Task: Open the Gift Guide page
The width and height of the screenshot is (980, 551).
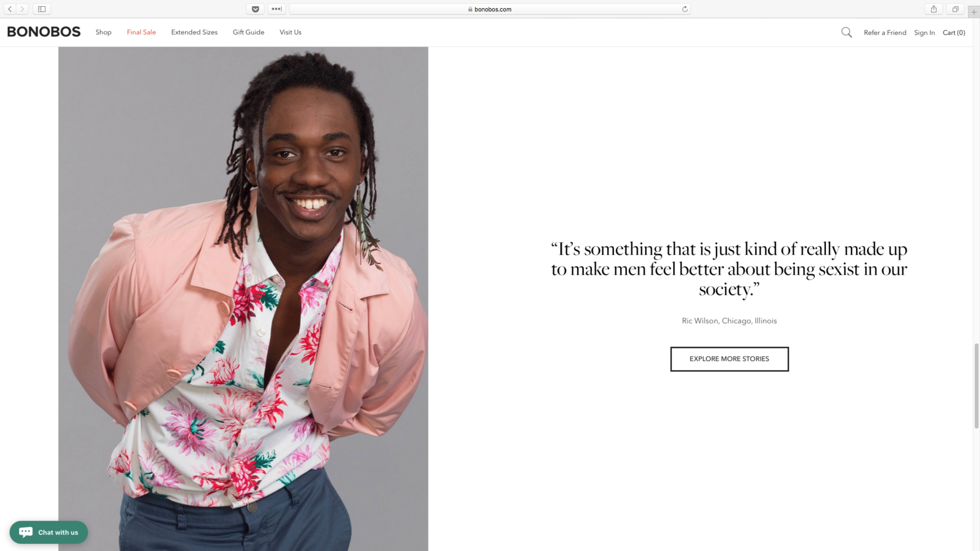Action: [x=249, y=32]
